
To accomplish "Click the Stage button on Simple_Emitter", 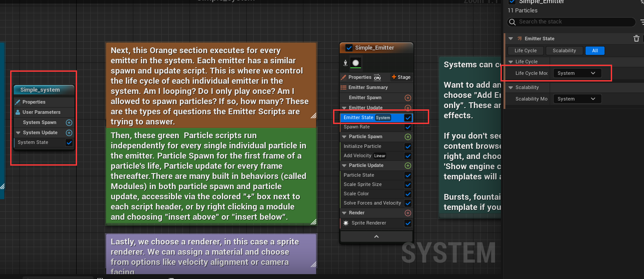I will [401, 77].
